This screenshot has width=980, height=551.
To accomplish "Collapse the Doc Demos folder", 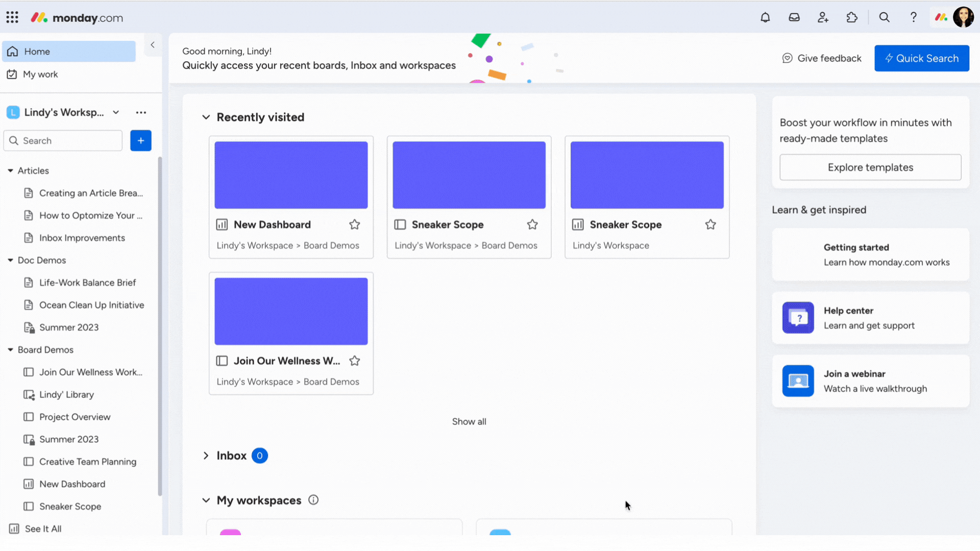I will (10, 260).
